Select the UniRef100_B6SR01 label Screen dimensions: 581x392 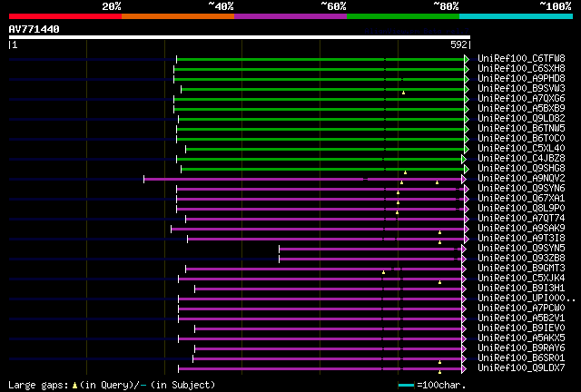click(x=521, y=358)
